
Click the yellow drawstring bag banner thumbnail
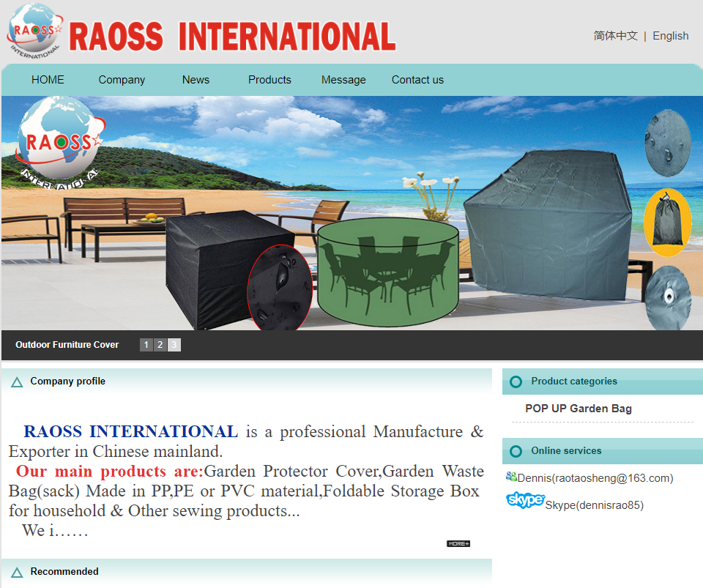tap(667, 223)
